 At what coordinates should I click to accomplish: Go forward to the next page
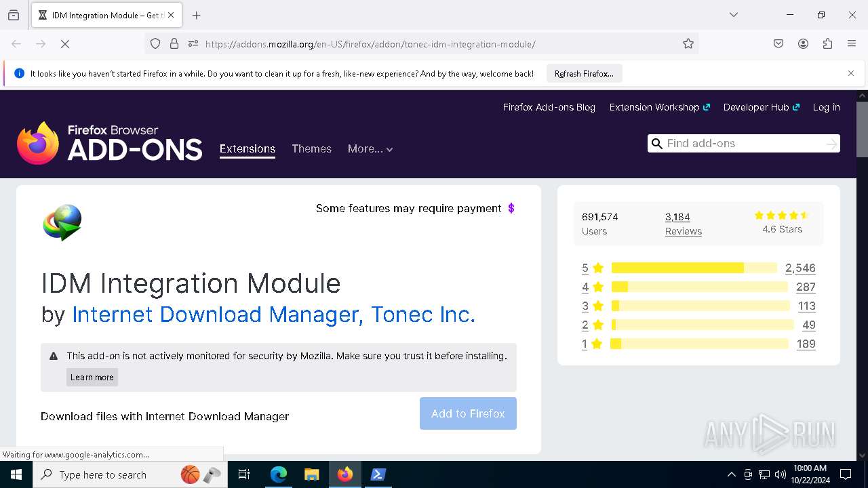coord(41,44)
